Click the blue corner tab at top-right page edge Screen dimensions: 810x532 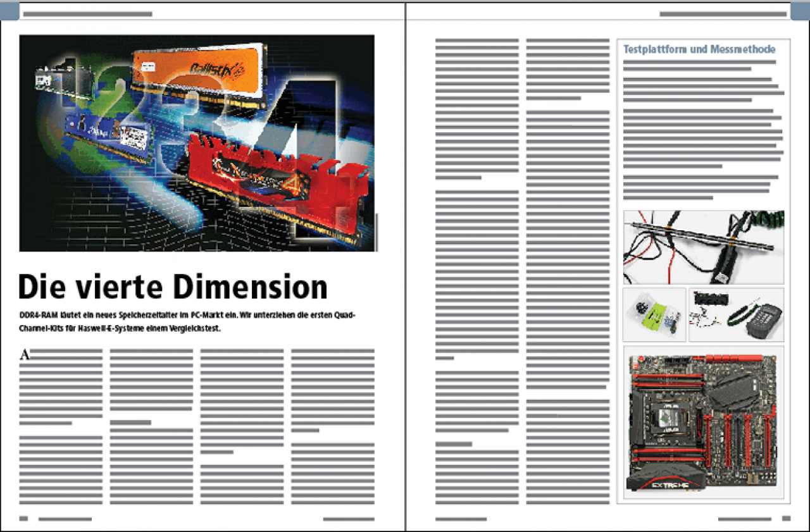pyautogui.click(x=800, y=11)
